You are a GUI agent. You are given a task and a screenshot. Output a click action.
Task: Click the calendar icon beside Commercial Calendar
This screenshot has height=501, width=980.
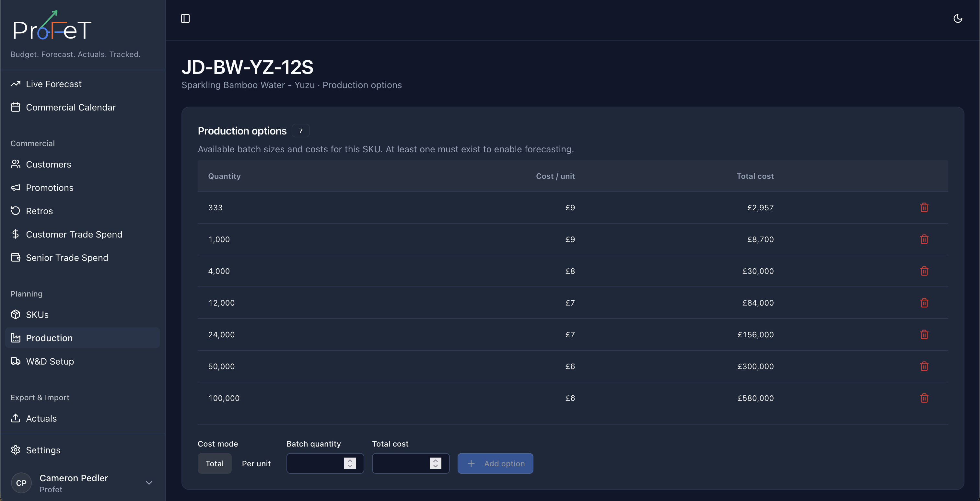16,107
